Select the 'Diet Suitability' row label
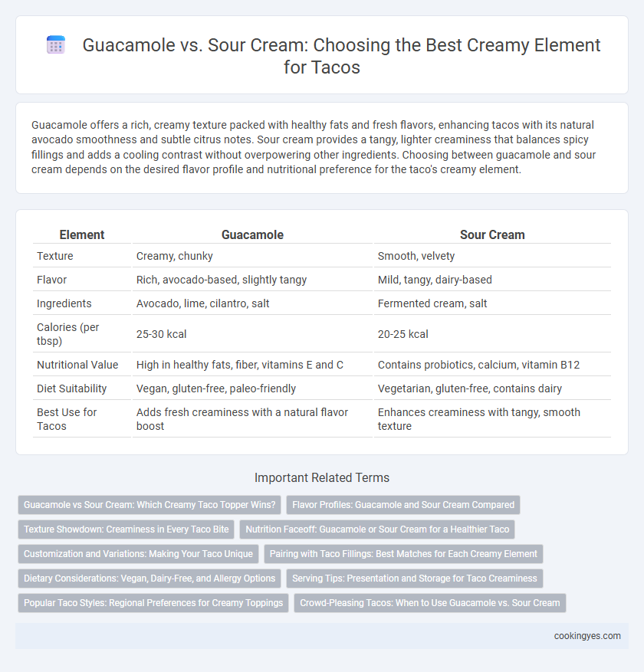 (71, 388)
